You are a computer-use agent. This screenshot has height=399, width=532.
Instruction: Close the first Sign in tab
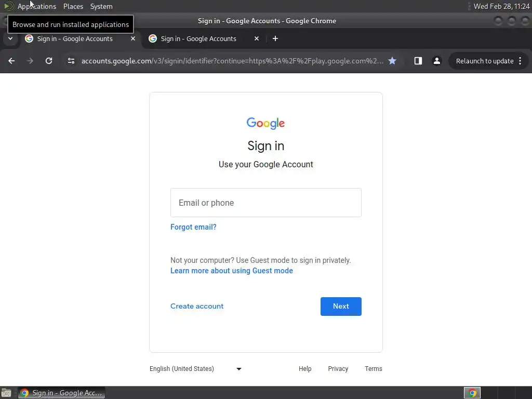pyautogui.click(x=133, y=38)
